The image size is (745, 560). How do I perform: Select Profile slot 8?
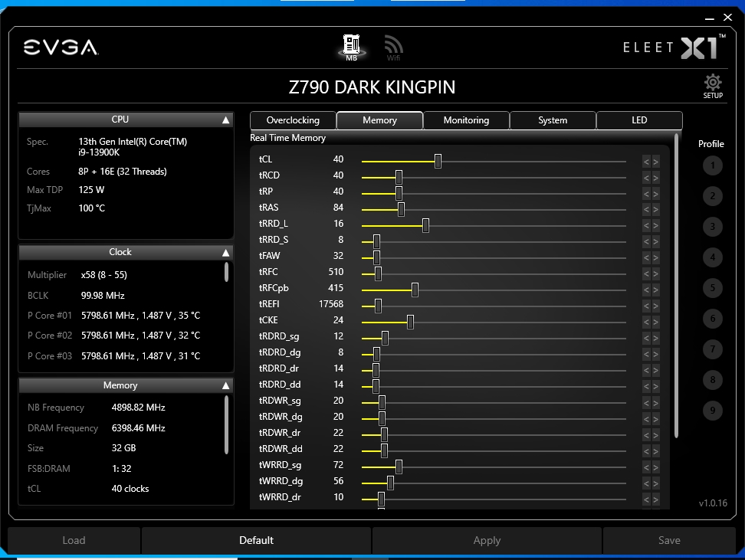(712, 379)
